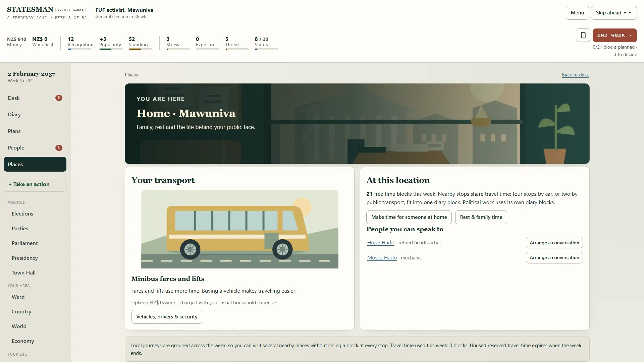Screen dimensions: 644x362
Task: Click the minibus transport illustration
Action: click(239, 229)
